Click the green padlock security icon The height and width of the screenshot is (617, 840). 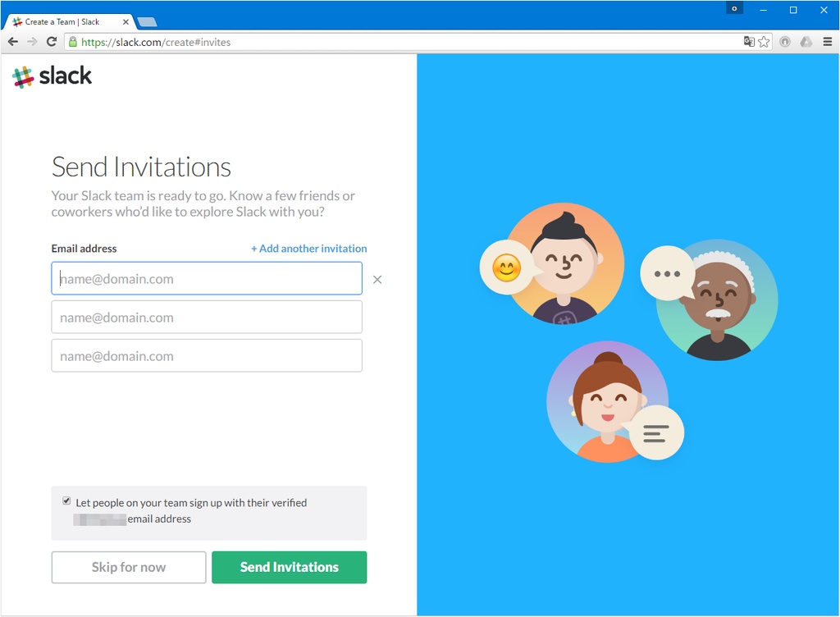[x=73, y=42]
